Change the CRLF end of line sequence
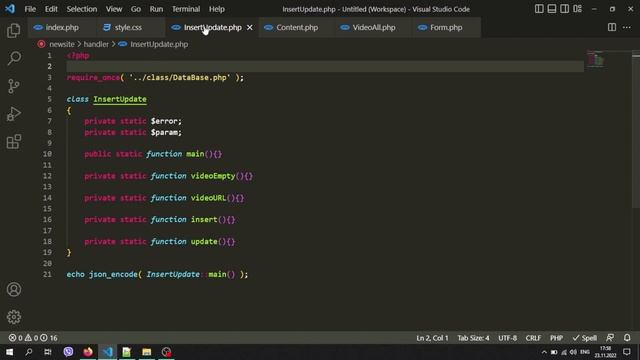This screenshot has width=640, height=360. pos(533,338)
